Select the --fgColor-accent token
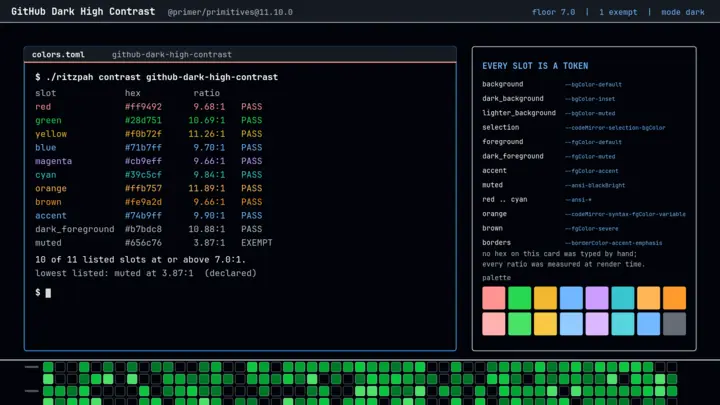Image resolution: width=720 pixels, height=405 pixels. tap(591, 171)
